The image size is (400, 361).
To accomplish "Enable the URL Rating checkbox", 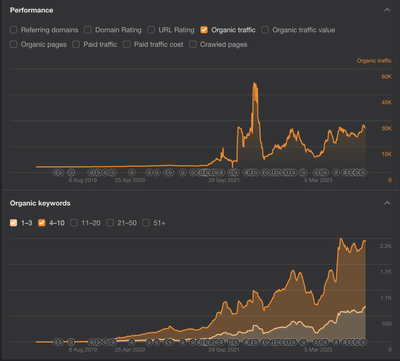I will pyautogui.click(x=151, y=30).
